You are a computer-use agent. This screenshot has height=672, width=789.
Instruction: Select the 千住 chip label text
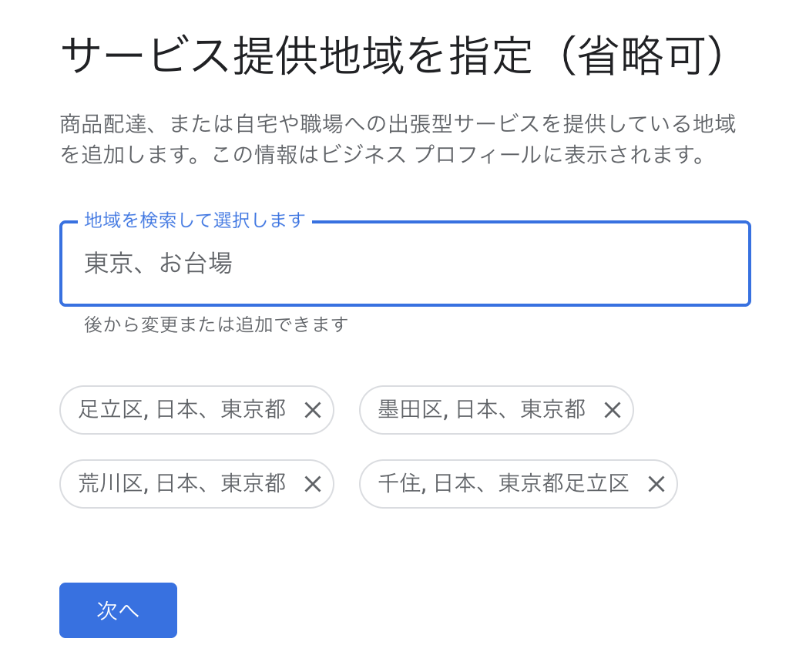[504, 483]
